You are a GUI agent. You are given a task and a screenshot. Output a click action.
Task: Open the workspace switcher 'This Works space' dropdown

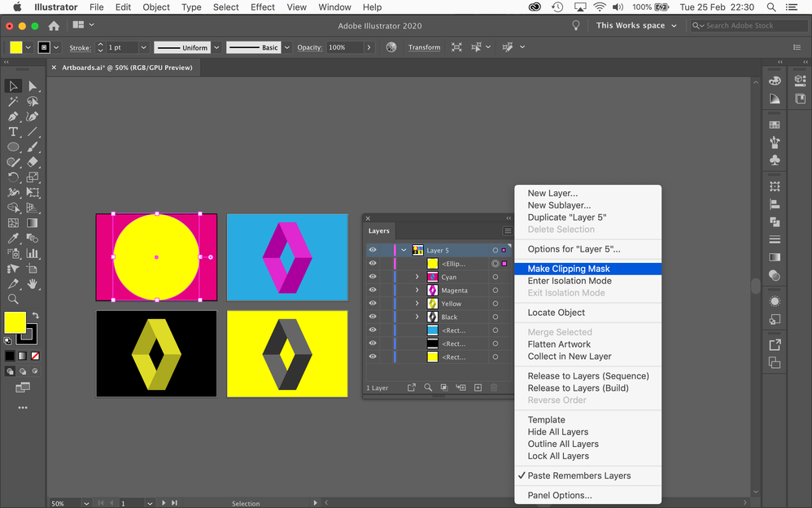tap(636, 26)
